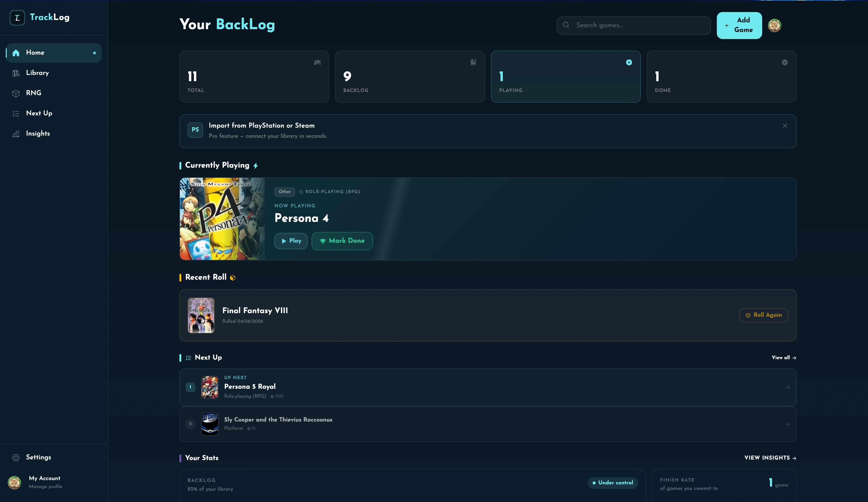Open the Sly Cooper thumbnail

pos(210,424)
